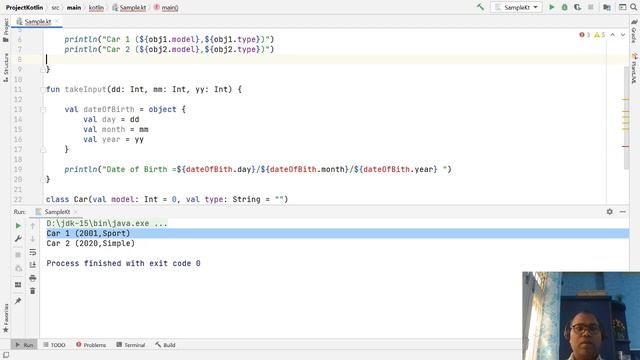Click the toolbar window icon beside search
Viewport: 640px width, 360px height.
click(622, 7)
